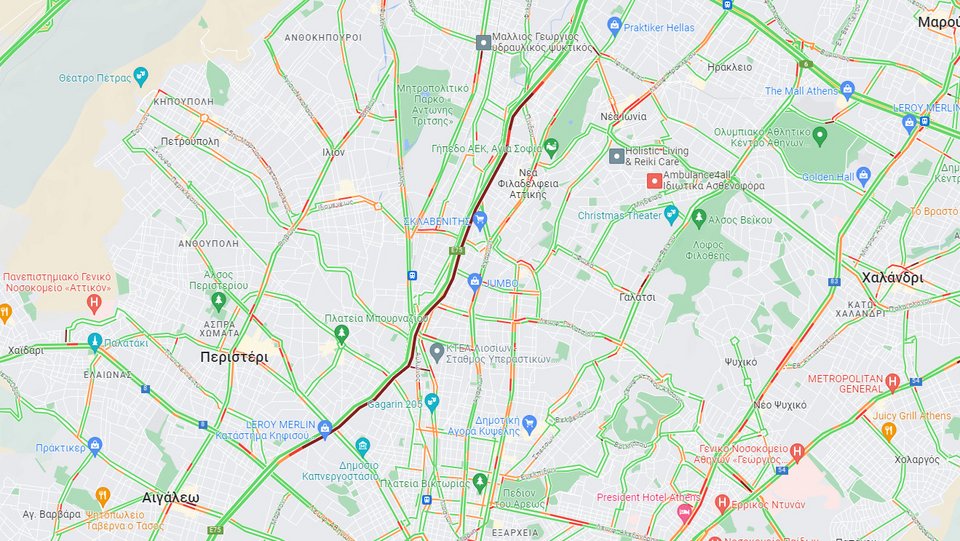
Task: Click the Πλατεία Μπουρνάζίου park pin
Action: click(x=342, y=334)
